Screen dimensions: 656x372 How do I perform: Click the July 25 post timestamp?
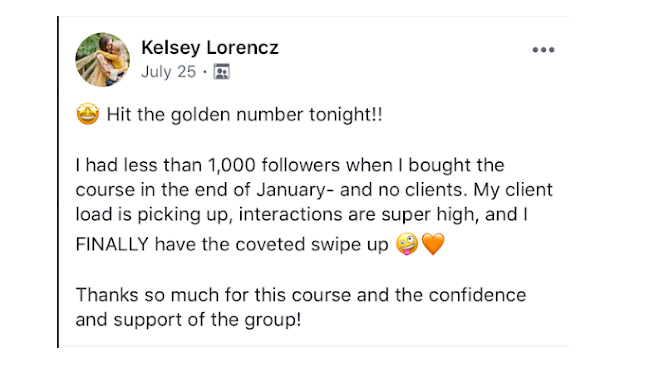(x=168, y=72)
